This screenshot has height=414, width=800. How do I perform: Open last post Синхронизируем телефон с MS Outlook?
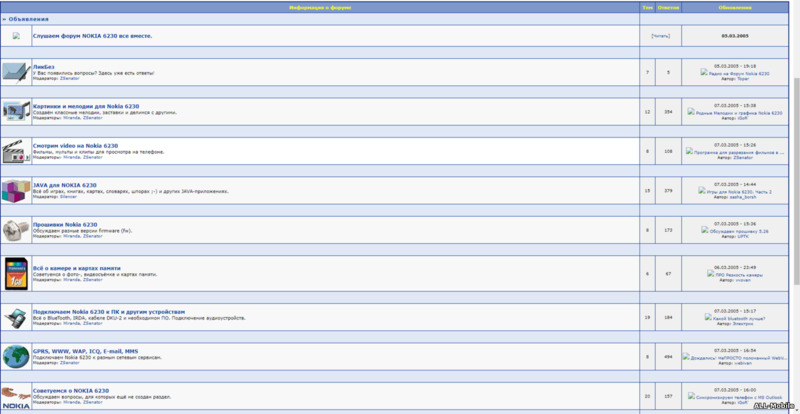coord(739,397)
